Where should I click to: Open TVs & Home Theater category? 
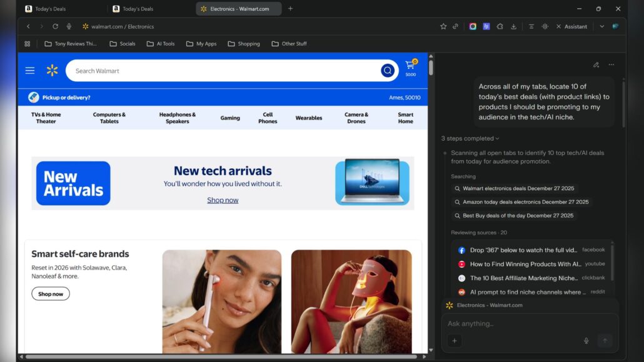click(x=46, y=118)
